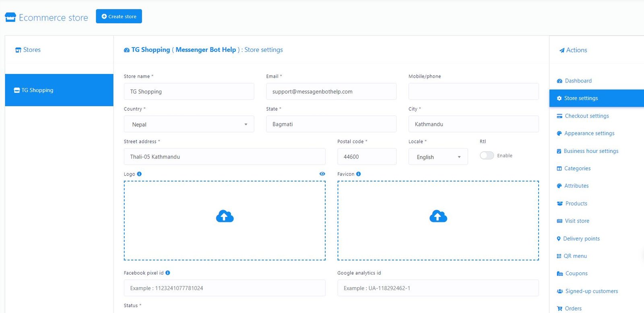The image size is (644, 313).
Task: Click the Checkout settings card icon
Action: click(559, 116)
